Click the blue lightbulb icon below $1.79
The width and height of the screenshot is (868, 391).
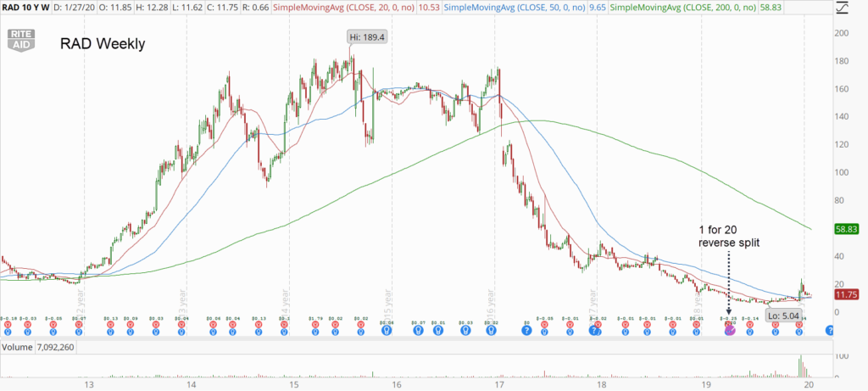pyautogui.click(x=315, y=332)
